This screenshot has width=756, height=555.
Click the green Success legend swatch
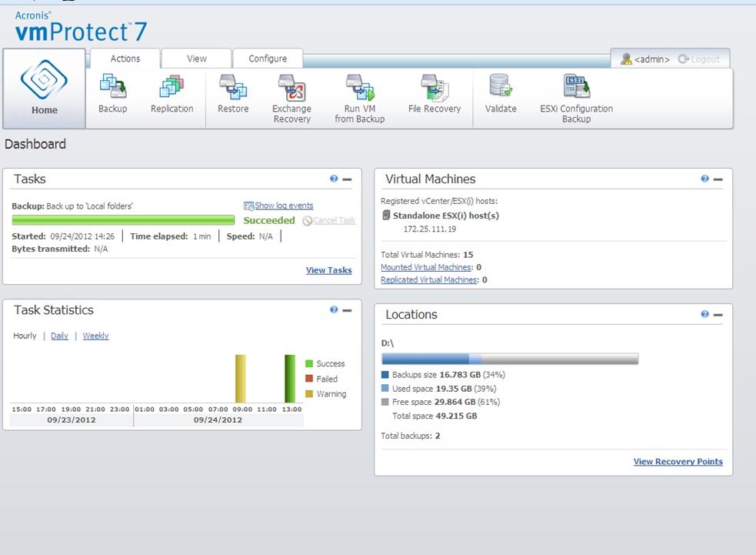(x=309, y=363)
